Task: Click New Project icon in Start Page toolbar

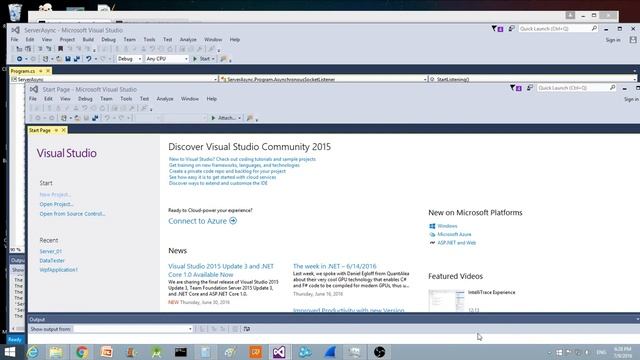Action: (64, 118)
